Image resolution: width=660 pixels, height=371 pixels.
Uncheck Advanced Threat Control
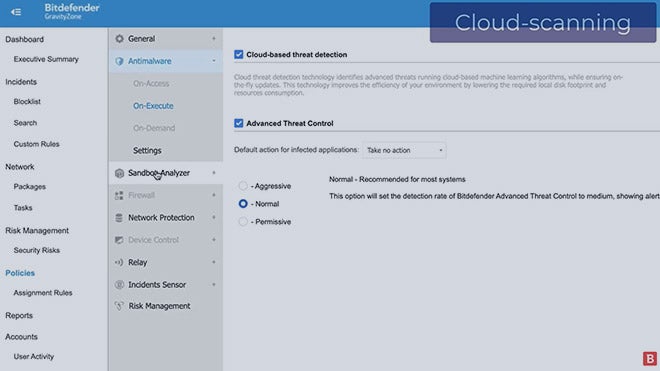tap(239, 123)
